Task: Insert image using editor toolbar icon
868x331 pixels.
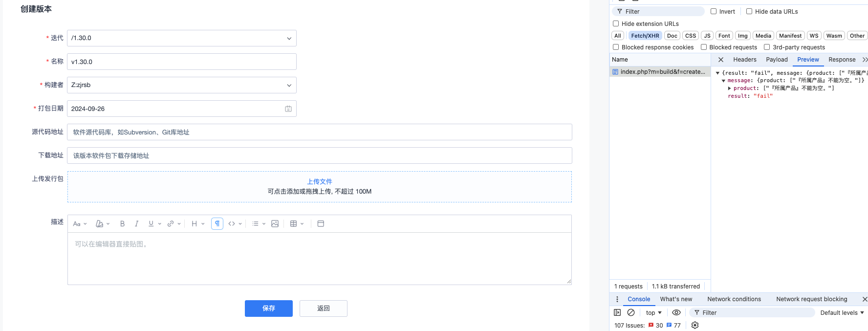Action: (x=275, y=223)
